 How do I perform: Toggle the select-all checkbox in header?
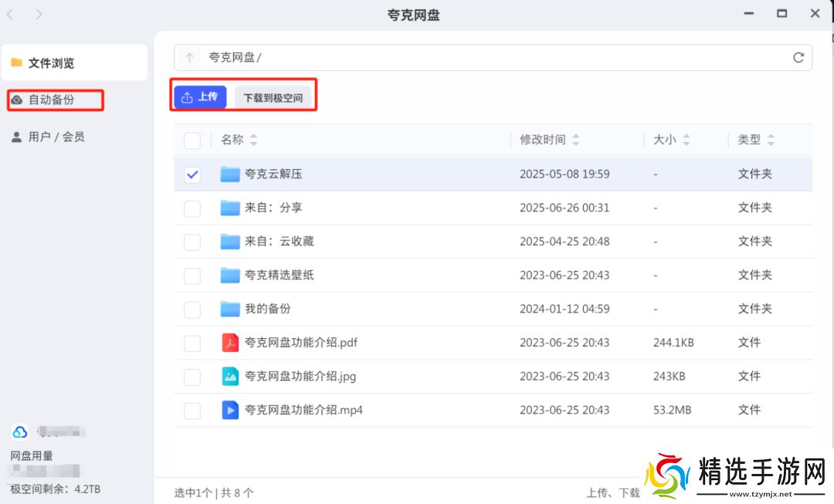[x=192, y=140]
